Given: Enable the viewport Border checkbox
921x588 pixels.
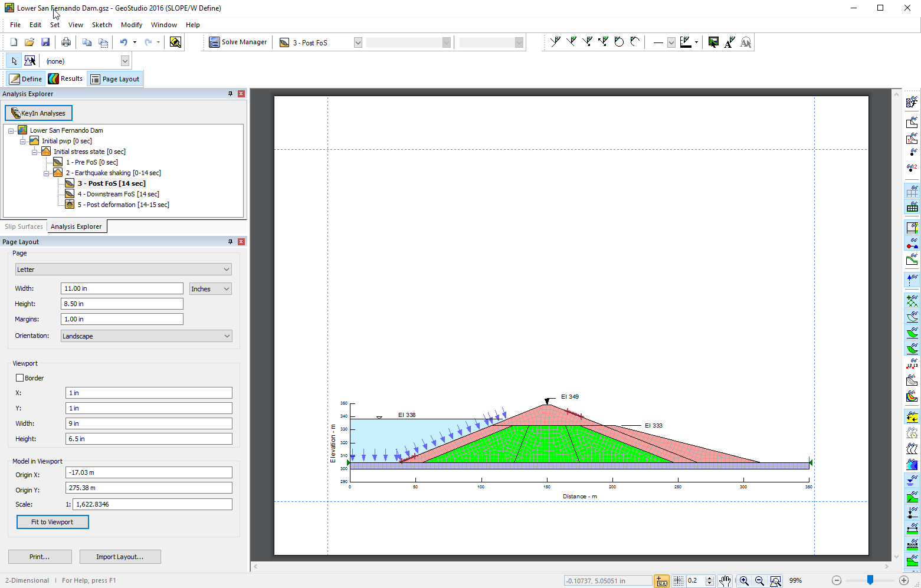Looking at the screenshot, I should point(20,378).
